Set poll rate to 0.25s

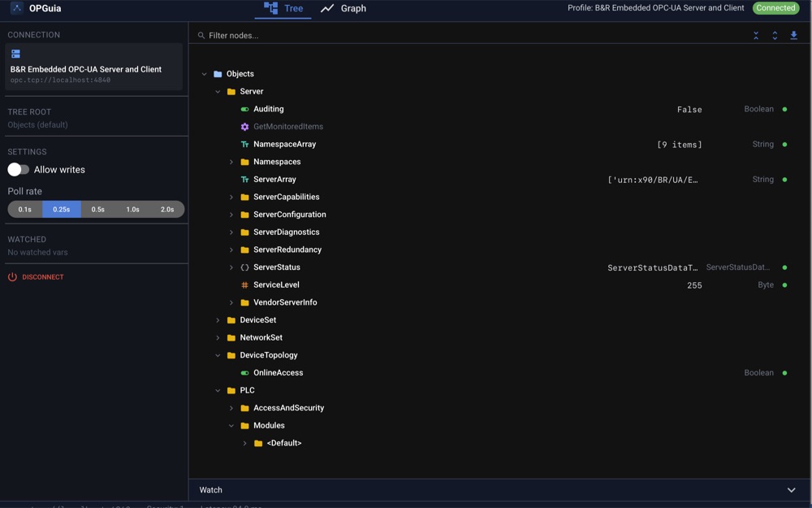click(61, 210)
